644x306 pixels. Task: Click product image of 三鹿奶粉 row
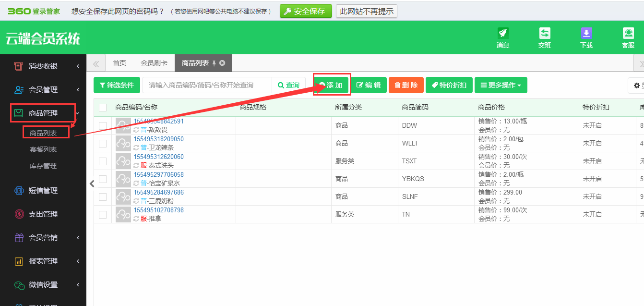123,196
